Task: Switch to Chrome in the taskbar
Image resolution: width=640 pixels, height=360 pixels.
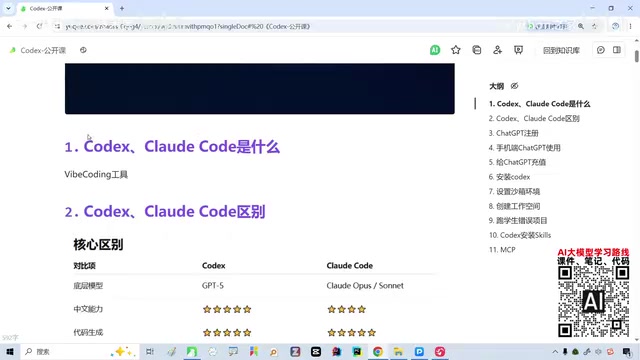Action: [378, 351]
